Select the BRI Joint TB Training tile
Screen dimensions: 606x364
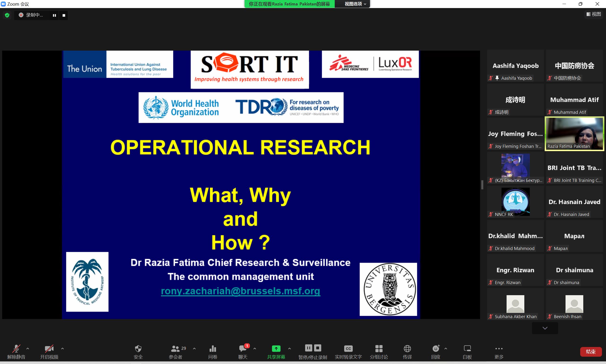coord(574,168)
